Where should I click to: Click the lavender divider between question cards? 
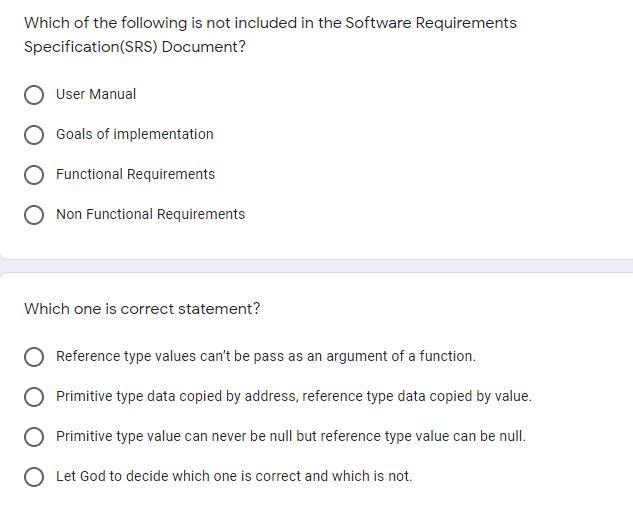(x=316, y=266)
